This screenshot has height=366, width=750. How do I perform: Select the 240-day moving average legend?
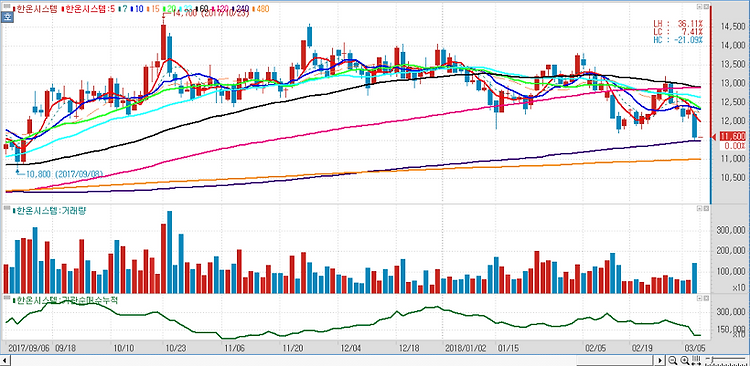pos(241,9)
